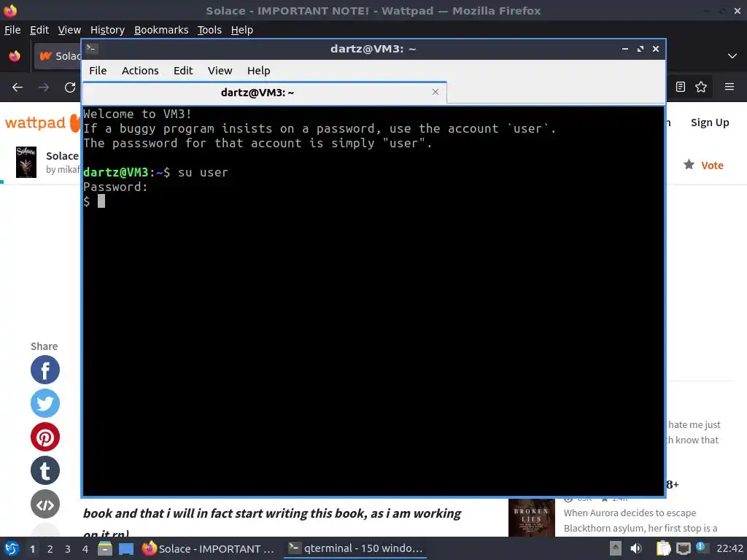The width and height of the screenshot is (747, 560).
Task: Open Firefox Tools menu
Action: pos(209,30)
